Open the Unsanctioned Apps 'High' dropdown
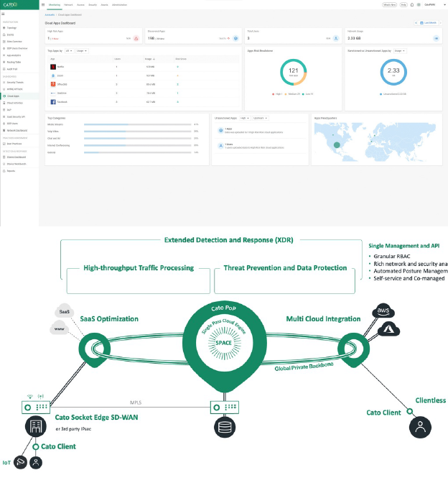The width and height of the screenshot is (448, 483). (x=245, y=119)
